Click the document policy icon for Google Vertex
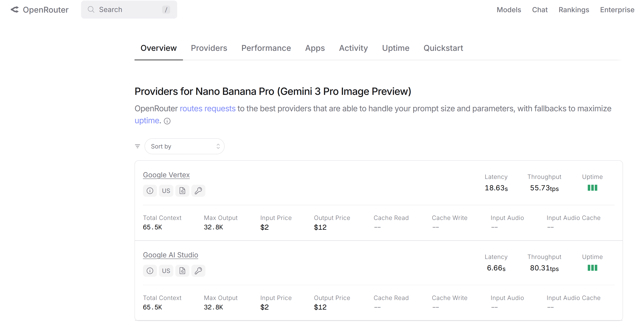 (x=182, y=191)
